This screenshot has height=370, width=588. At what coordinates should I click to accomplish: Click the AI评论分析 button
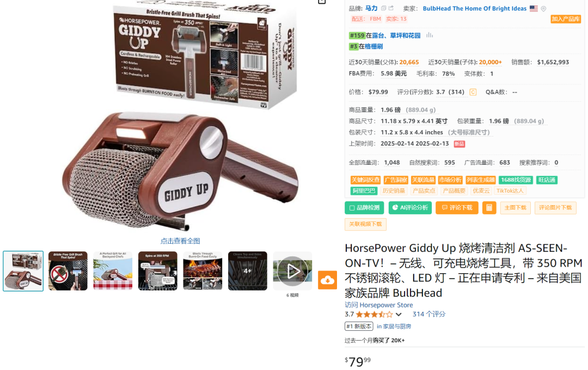[410, 208]
